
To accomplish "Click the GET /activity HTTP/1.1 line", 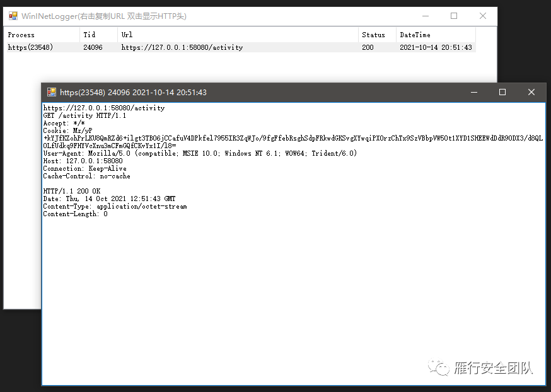I will click(x=84, y=115).
